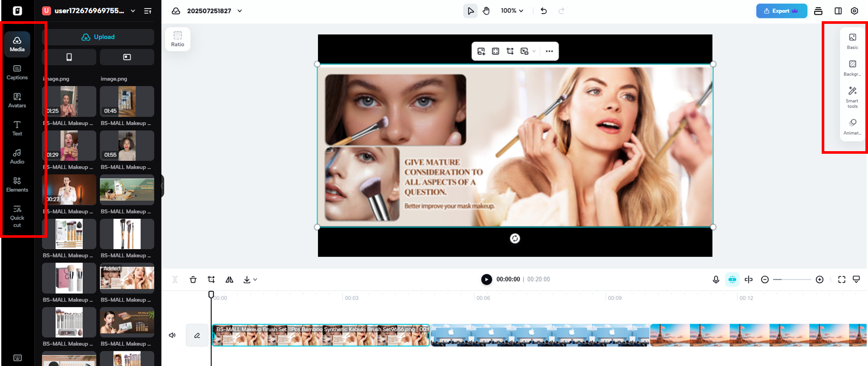Play the preview from timeline
This screenshot has width=868, height=366.
(x=486, y=279)
